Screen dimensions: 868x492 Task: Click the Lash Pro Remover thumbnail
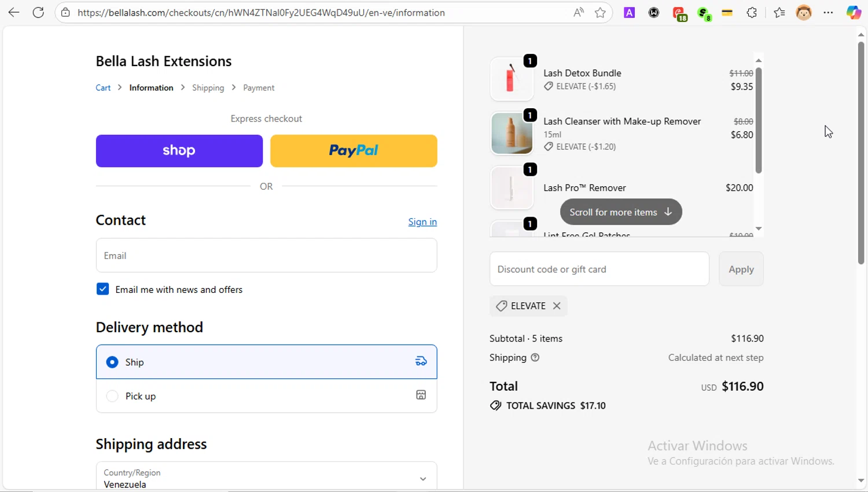512,188
